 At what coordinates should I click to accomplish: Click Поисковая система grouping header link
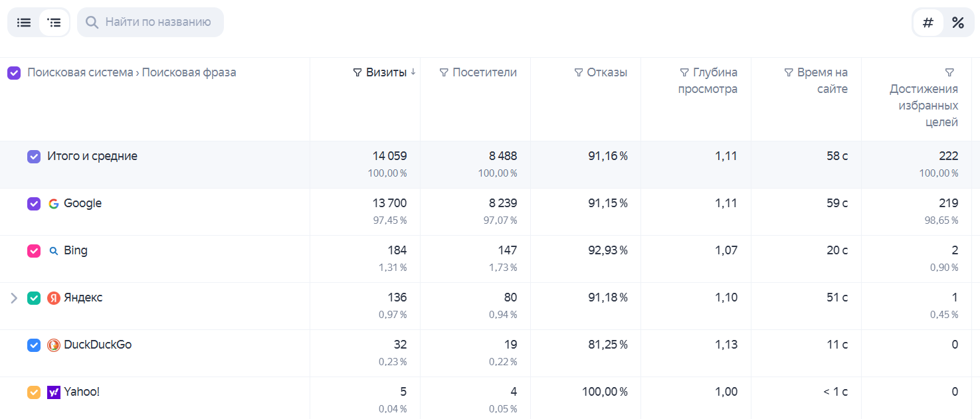tap(80, 72)
